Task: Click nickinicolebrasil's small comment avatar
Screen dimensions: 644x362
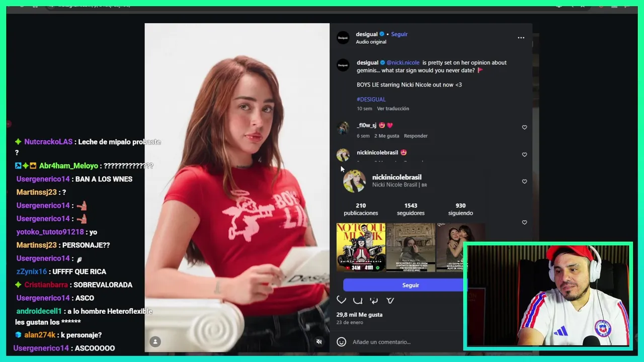Action: point(343,155)
